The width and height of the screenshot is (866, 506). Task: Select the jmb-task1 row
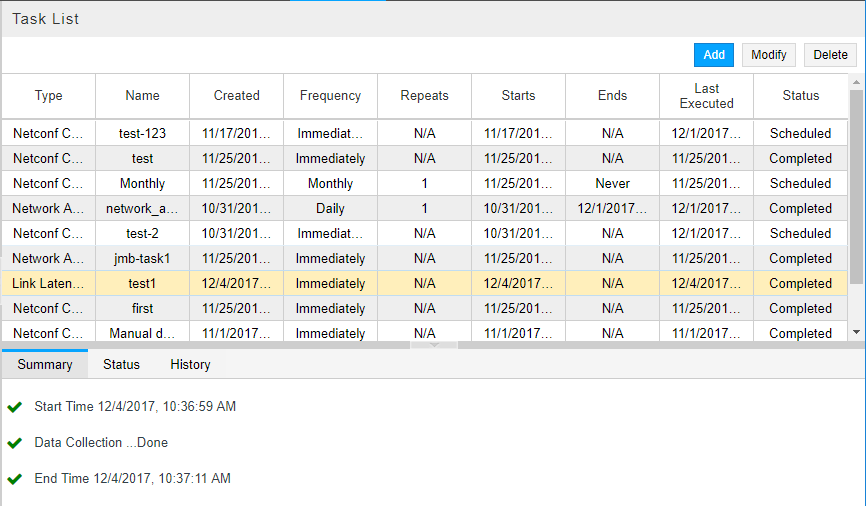point(143,259)
